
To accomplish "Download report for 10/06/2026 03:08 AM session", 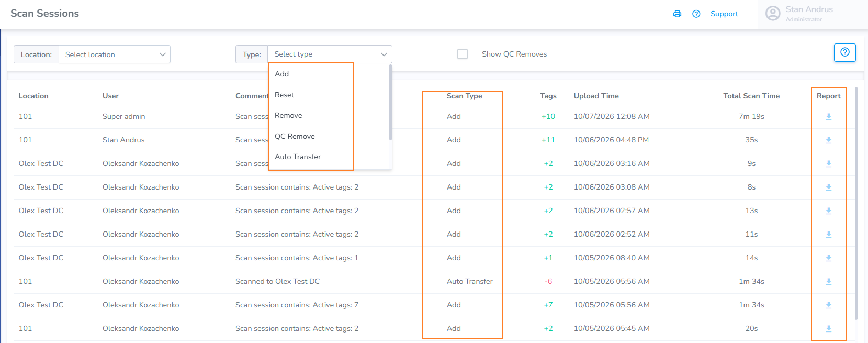I will (829, 187).
